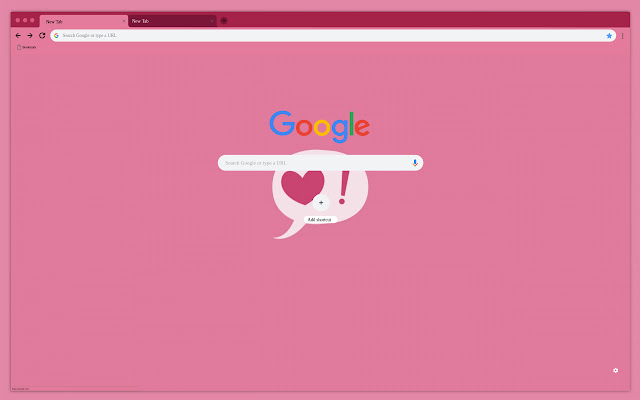This screenshot has height=400, width=640.
Task: Switch to the second dark New Tab
Action: 172,21
